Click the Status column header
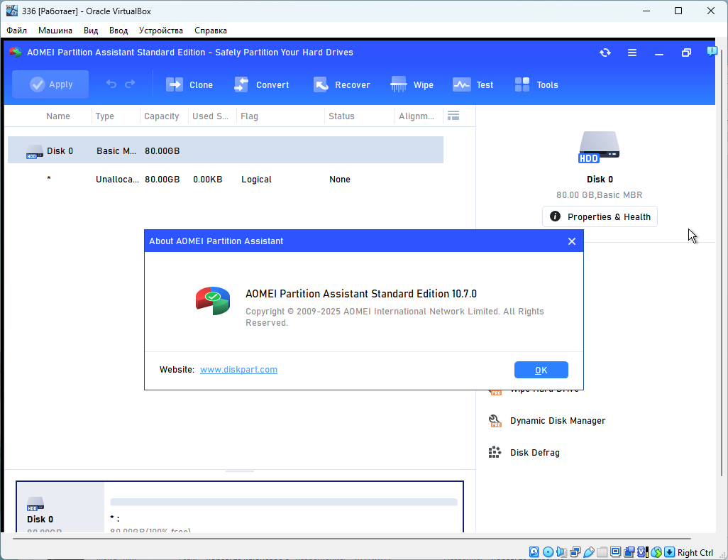 coord(341,116)
